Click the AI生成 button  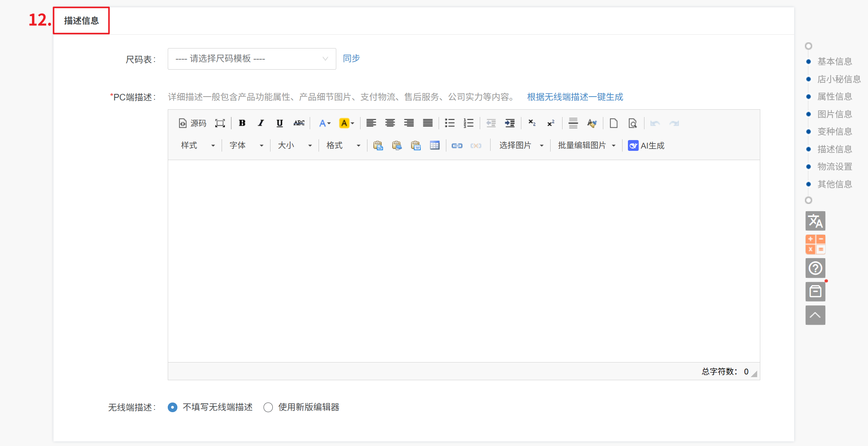coord(646,145)
